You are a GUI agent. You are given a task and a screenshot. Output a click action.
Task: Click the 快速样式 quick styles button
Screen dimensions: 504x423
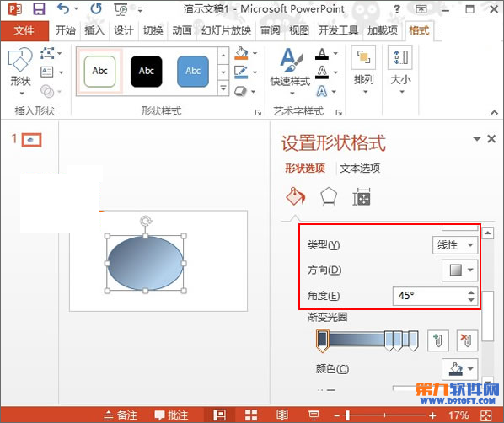point(291,72)
